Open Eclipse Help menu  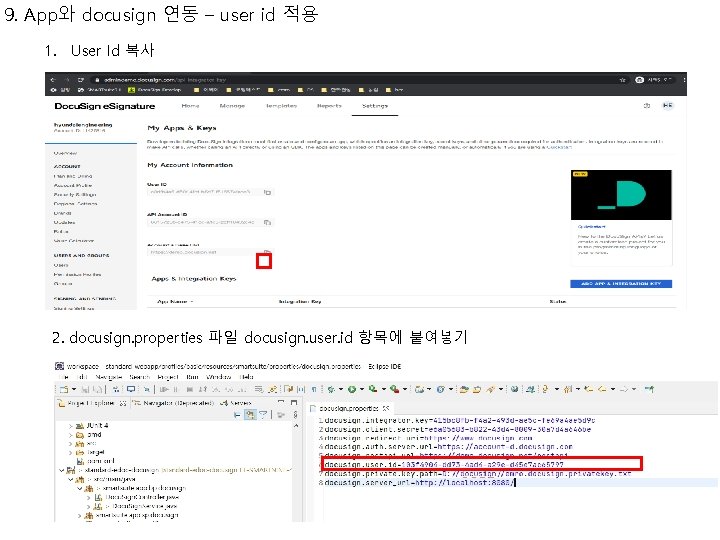point(247,377)
